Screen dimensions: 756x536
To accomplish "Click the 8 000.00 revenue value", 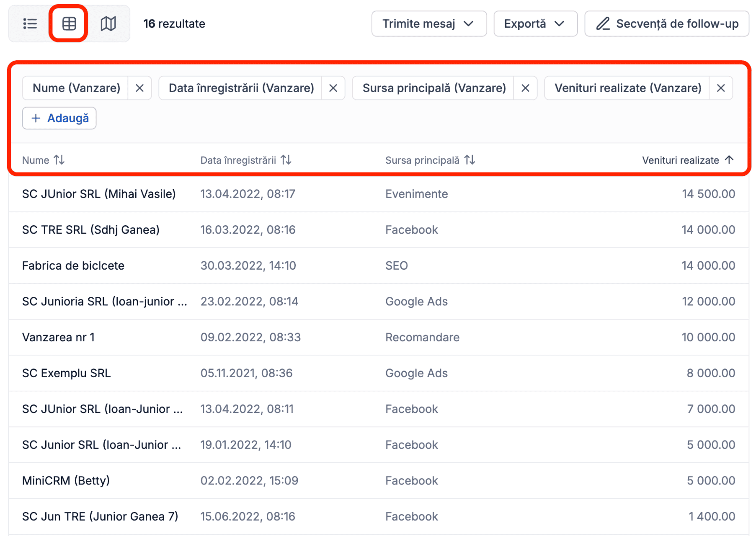I will coord(711,373).
